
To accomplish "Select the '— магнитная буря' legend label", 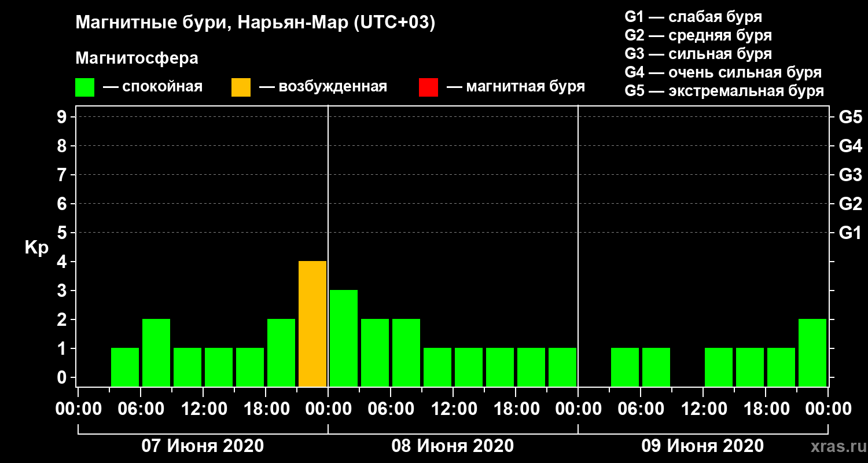I will [x=516, y=87].
